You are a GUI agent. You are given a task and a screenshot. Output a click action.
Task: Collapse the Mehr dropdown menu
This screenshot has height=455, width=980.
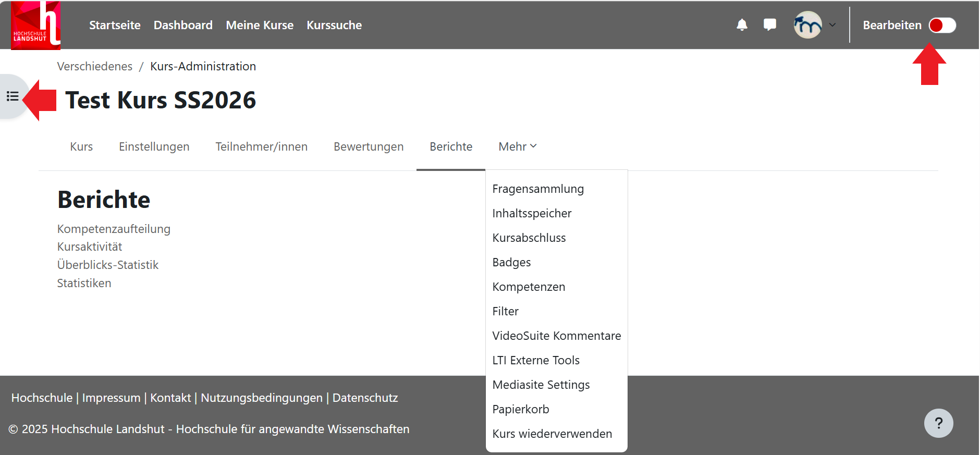coord(517,147)
